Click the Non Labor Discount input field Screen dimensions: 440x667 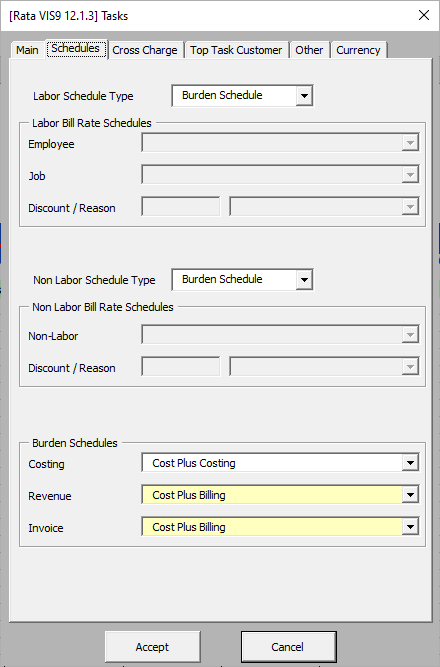coord(181,367)
